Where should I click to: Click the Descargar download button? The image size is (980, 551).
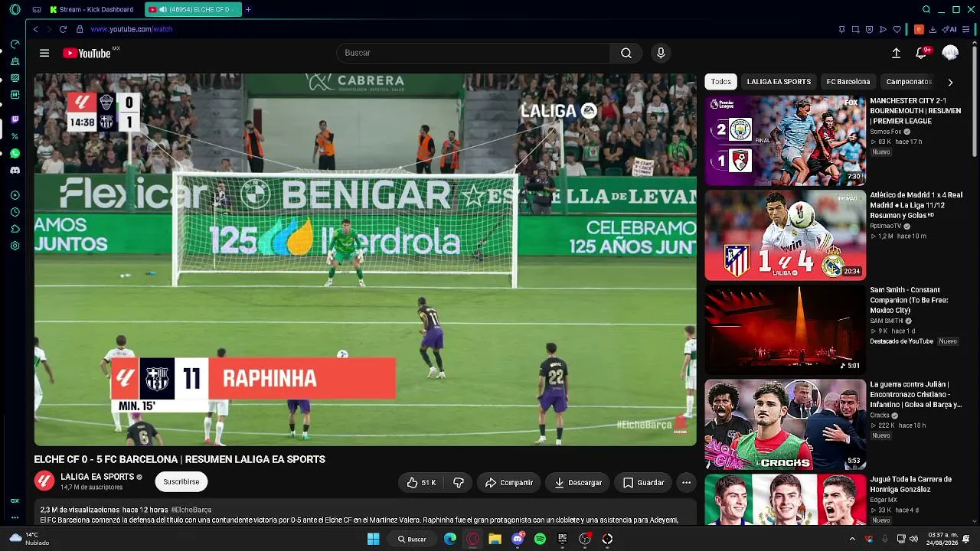click(578, 482)
